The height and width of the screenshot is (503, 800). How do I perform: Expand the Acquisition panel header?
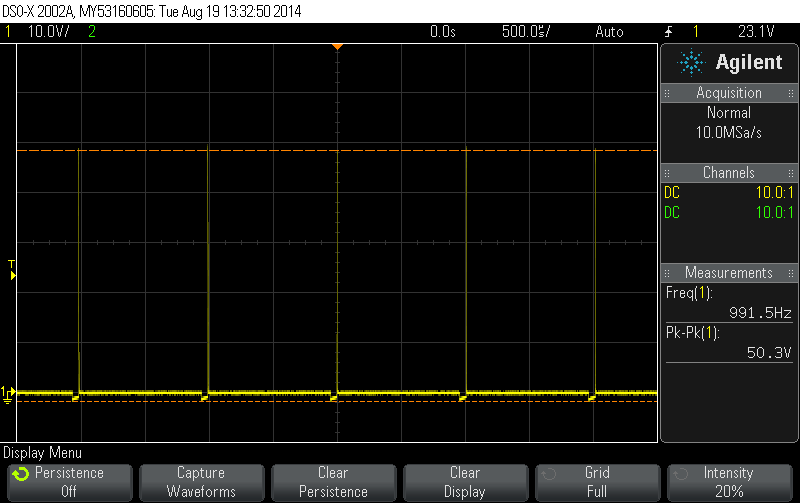(729, 93)
